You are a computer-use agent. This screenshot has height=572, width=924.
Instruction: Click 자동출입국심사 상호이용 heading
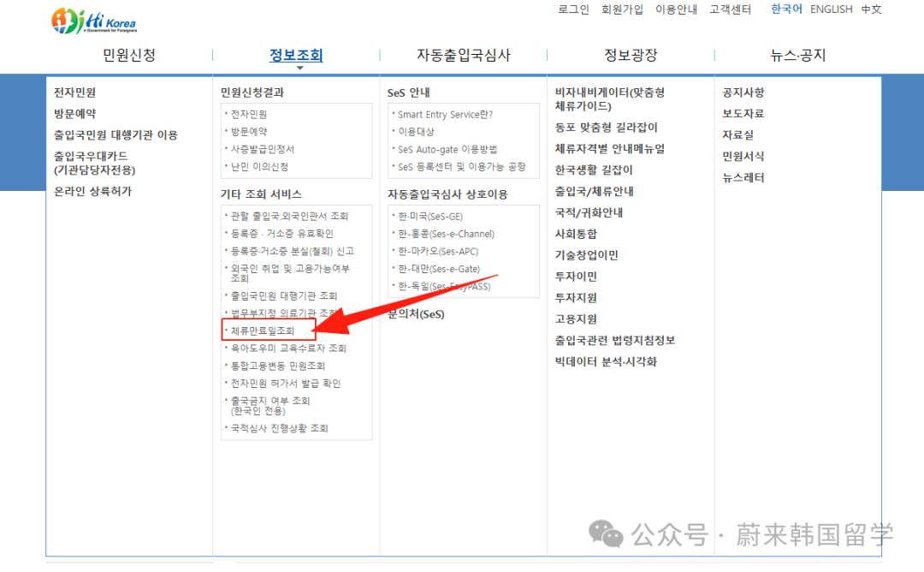coord(447,194)
